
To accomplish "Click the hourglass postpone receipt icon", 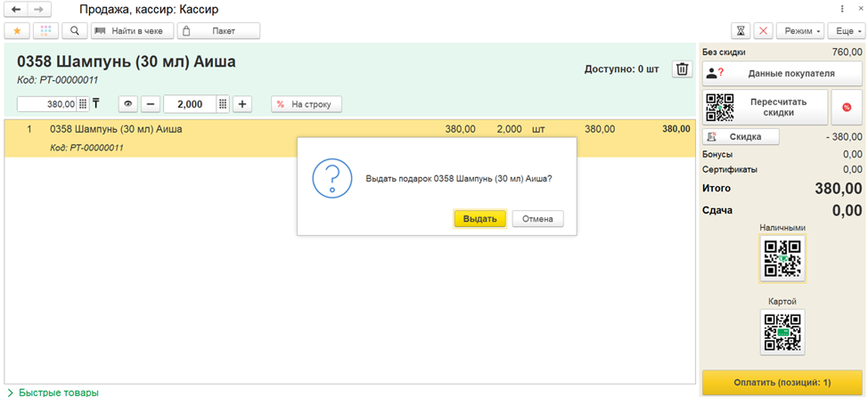I will (741, 31).
